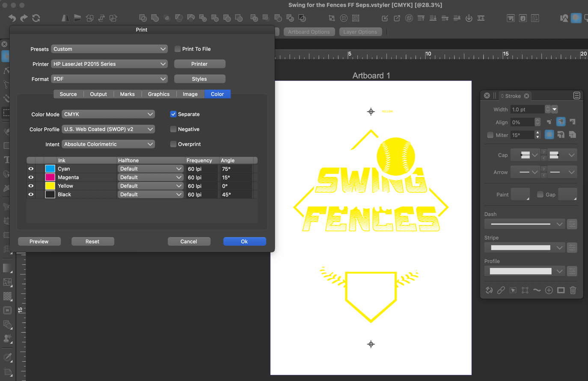Enable the Negative checkbox
The height and width of the screenshot is (381, 588).
(x=173, y=129)
